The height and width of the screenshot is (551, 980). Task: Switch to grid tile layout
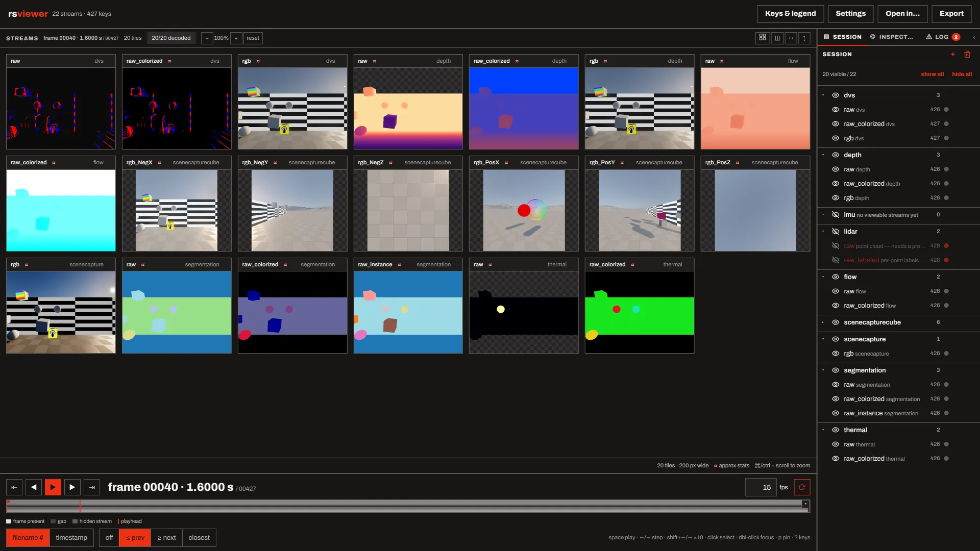point(763,38)
